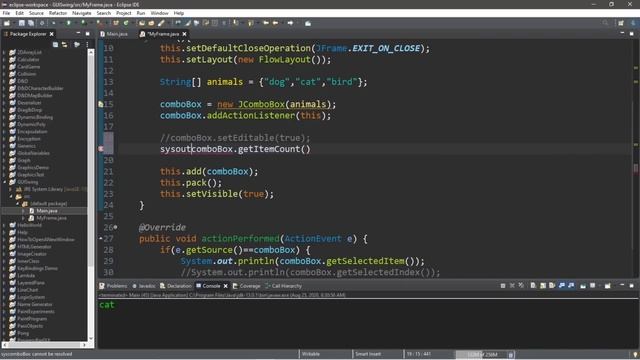The width and height of the screenshot is (640, 360).
Task: Expand the Encapsulation project
Action: point(4,131)
